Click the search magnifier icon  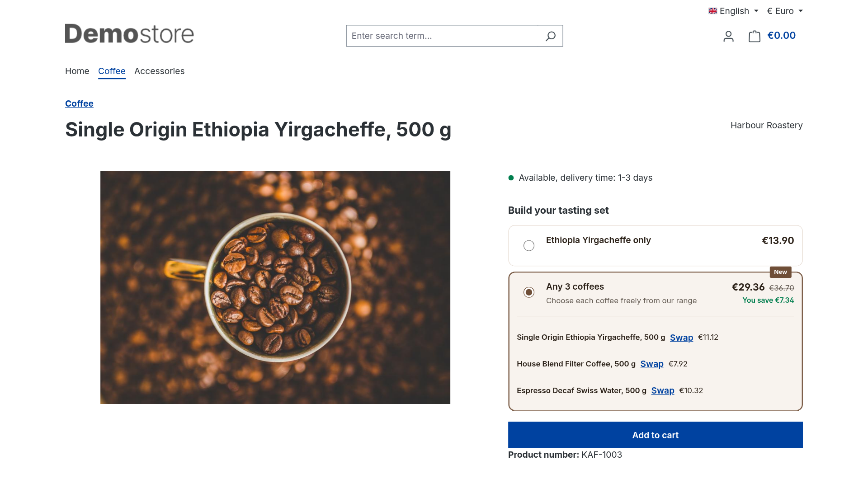click(x=550, y=36)
